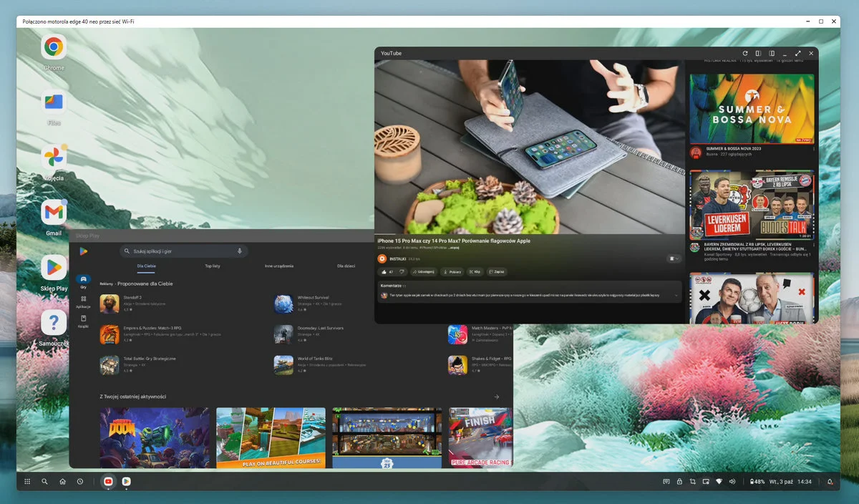Switch to the Top listy tab
Viewport: 859px width, 504px height.
point(213,266)
